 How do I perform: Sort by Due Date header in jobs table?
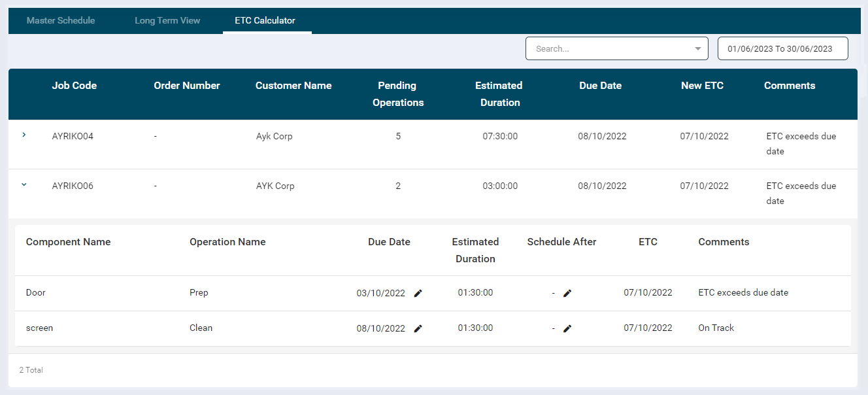point(600,86)
